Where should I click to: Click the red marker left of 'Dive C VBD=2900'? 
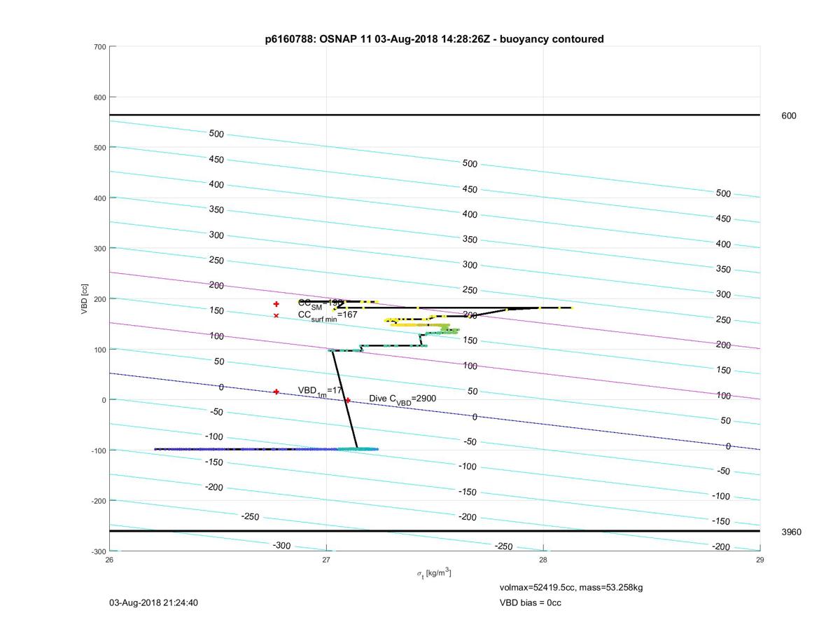(348, 400)
